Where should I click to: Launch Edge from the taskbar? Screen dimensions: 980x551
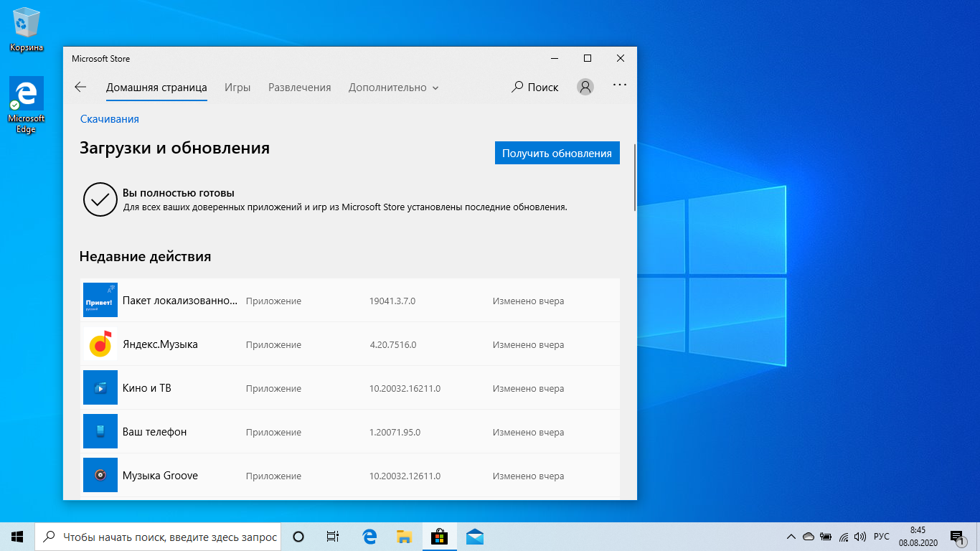tap(369, 536)
